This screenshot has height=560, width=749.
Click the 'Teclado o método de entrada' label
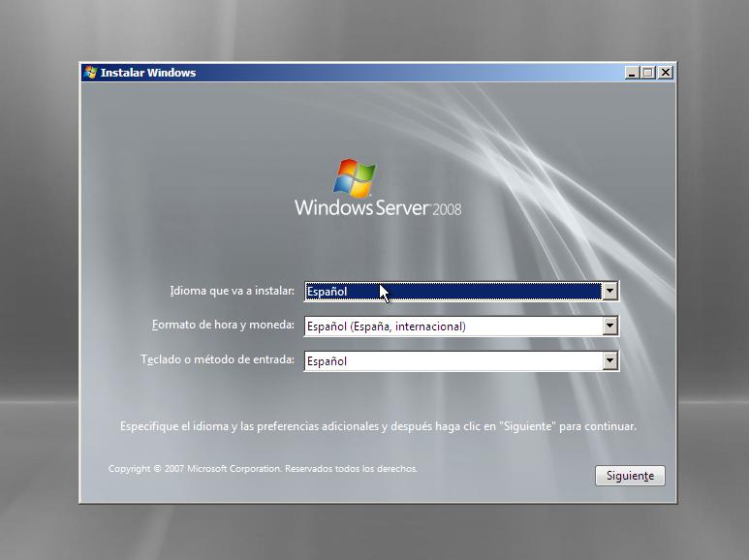point(217,360)
